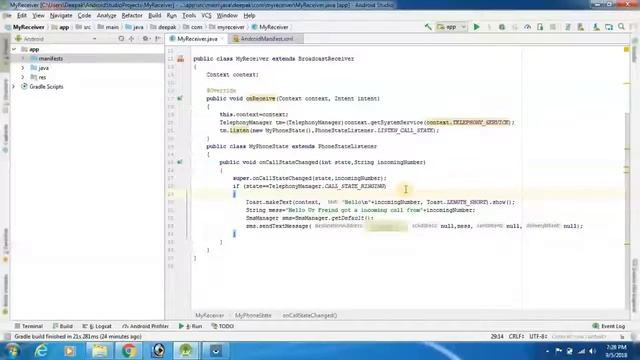Image resolution: width=640 pixels, height=360 pixels.
Task: Click the deepak breadcrumb in navigation bar
Action: click(163, 27)
